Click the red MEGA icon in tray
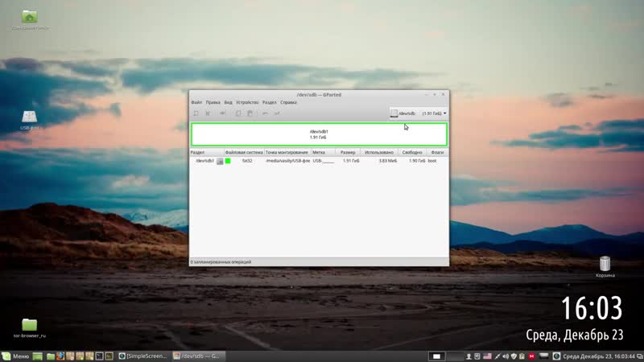 click(x=531, y=356)
